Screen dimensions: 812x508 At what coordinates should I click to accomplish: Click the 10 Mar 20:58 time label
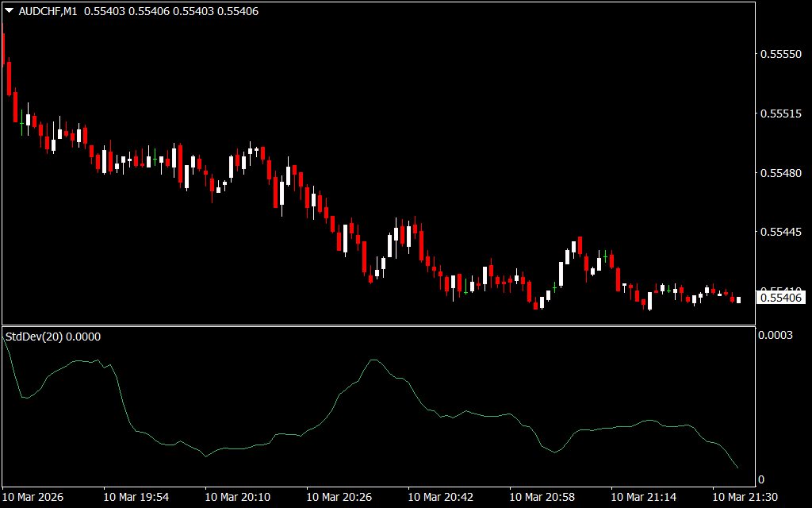(x=542, y=497)
